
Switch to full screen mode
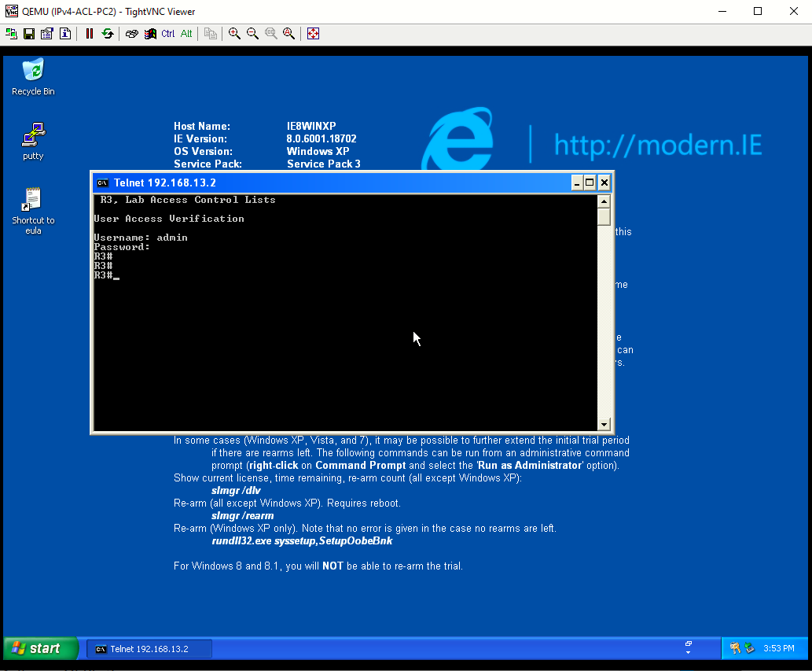pyautogui.click(x=313, y=34)
